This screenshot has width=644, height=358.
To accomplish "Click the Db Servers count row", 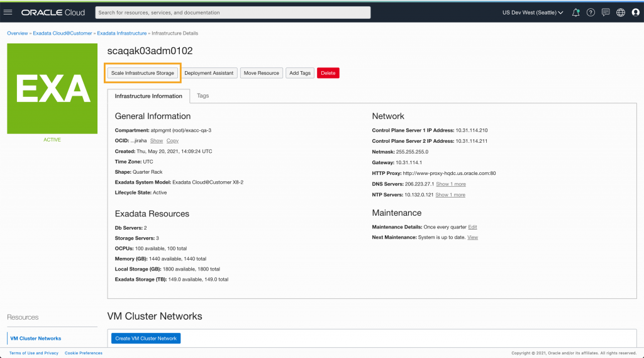I will tap(131, 228).
